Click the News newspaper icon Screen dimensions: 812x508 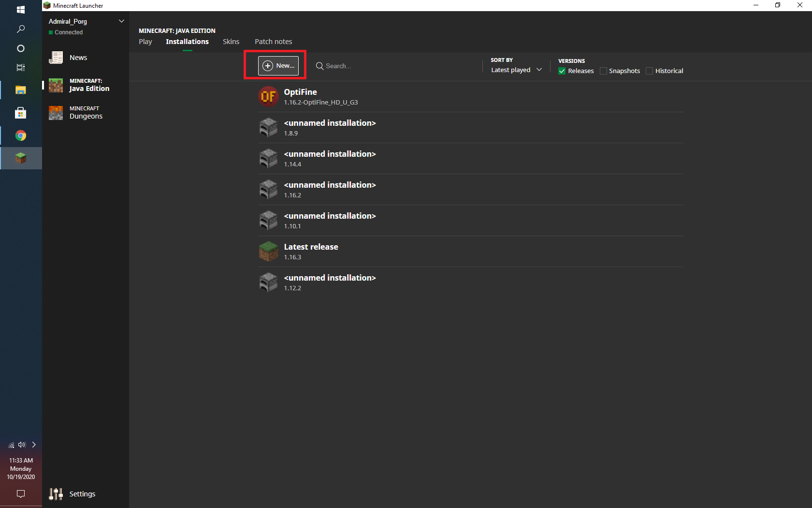(x=56, y=58)
